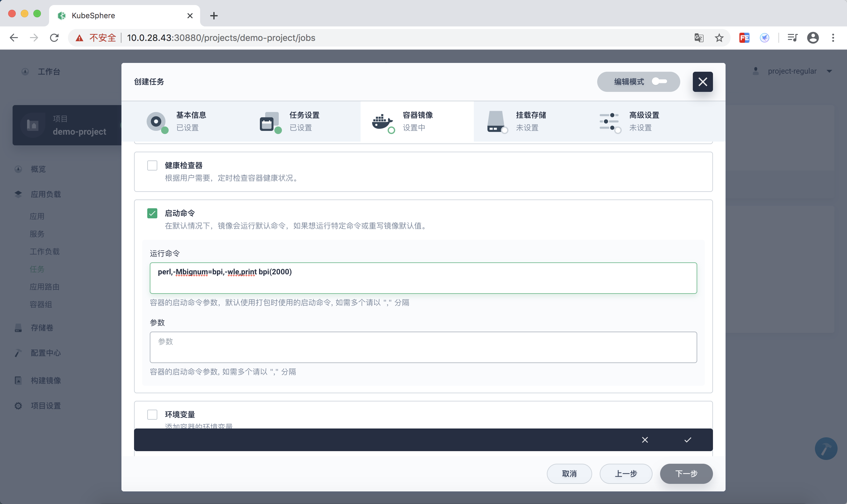Open Chrome three-dot menu

pos(833,38)
